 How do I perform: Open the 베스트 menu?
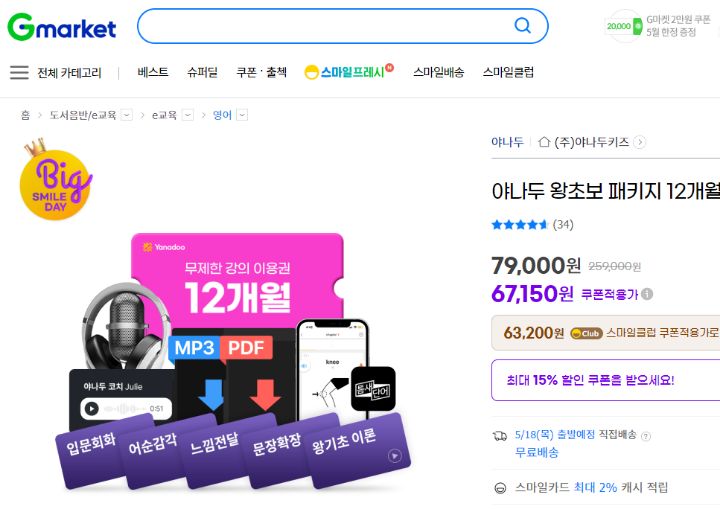point(153,72)
